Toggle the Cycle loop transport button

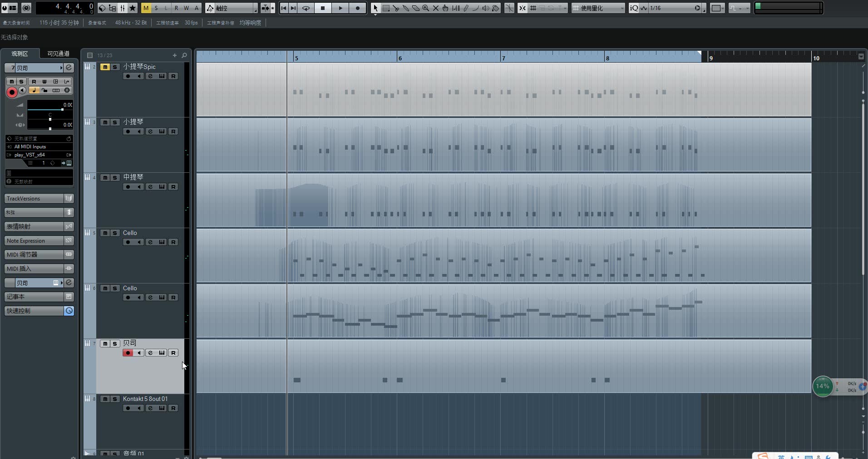(x=306, y=8)
